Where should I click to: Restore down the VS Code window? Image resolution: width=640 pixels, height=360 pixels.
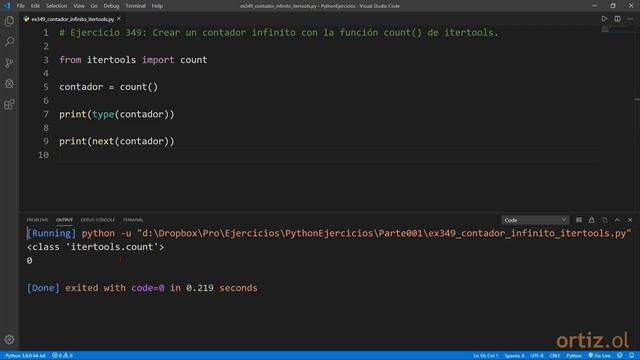click(x=613, y=6)
